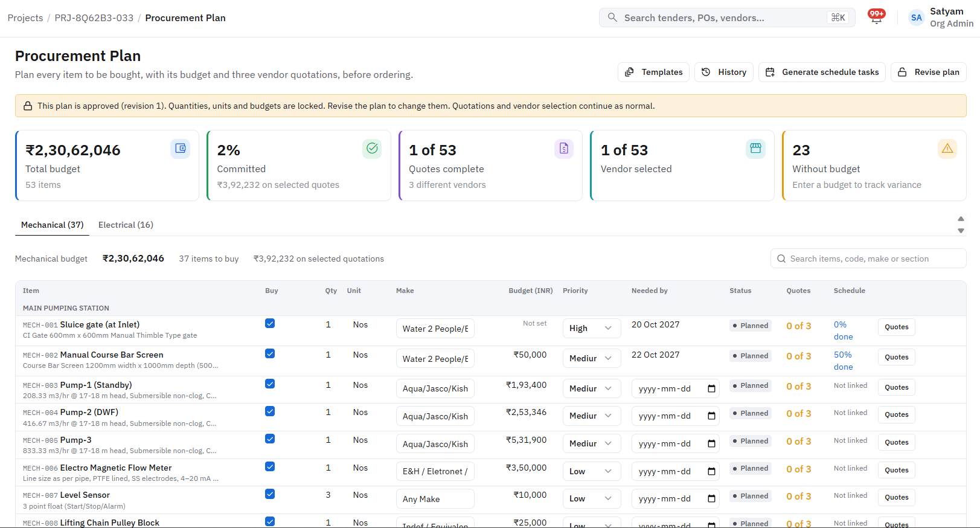Toggle Buy checkbox for Pump-2 (DWF)
Screen dimensions: 980x528
pos(270,411)
